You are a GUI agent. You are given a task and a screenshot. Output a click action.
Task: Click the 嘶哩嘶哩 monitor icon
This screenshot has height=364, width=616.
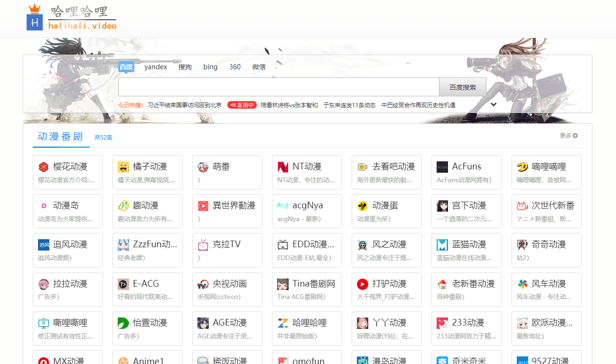(x=44, y=323)
